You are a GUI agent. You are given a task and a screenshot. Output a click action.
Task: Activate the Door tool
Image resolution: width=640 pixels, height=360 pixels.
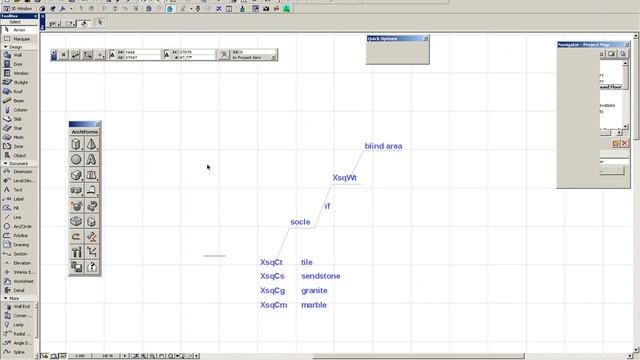coord(18,64)
